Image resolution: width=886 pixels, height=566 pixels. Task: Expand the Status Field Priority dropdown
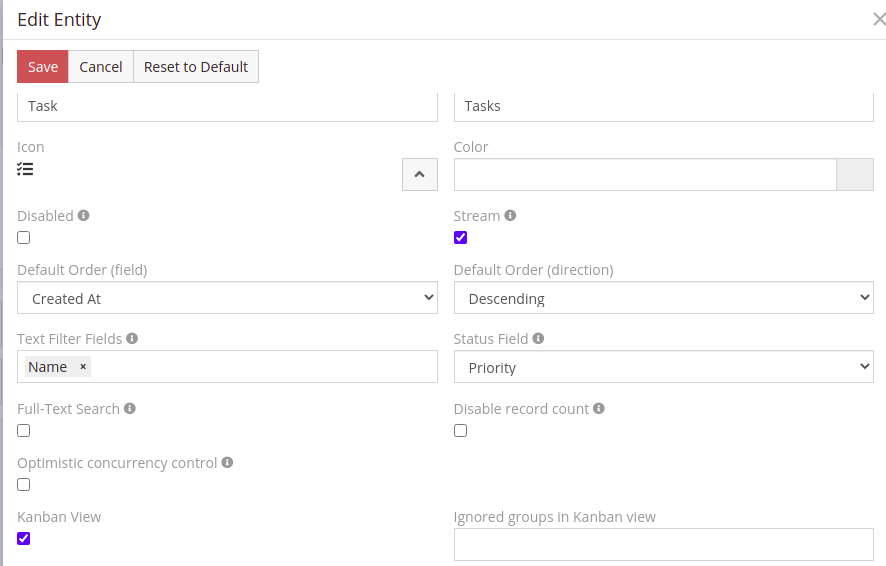(663, 367)
